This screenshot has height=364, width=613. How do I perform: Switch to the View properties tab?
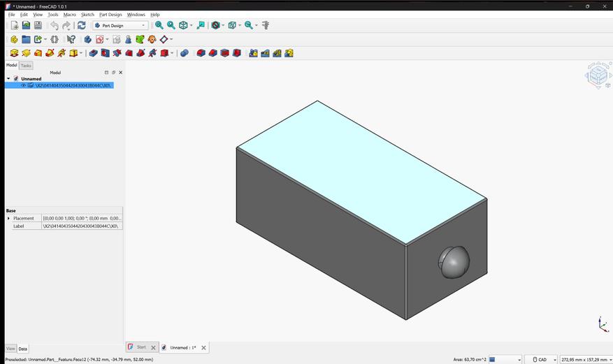coord(10,349)
